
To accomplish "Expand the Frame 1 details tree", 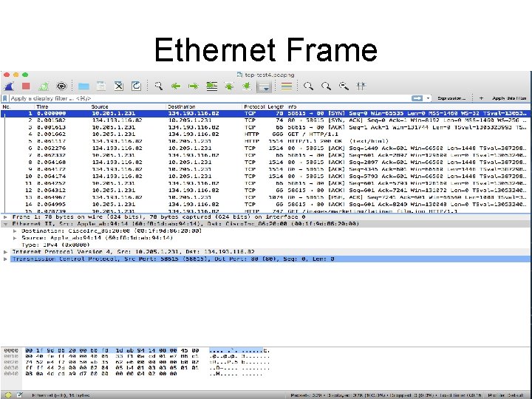I will (5, 216).
